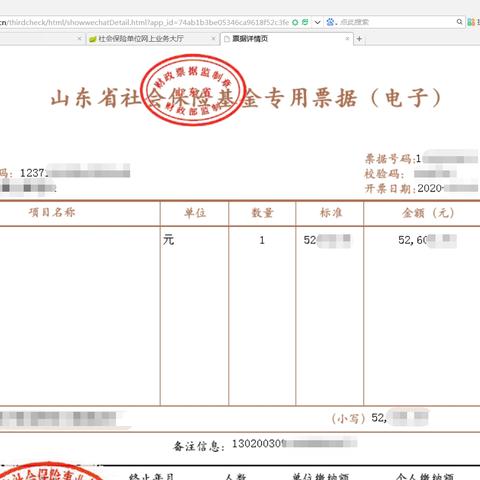Switch to 社会保险单位网上业务大厅 tab
The image size is (480, 480).
(152, 39)
